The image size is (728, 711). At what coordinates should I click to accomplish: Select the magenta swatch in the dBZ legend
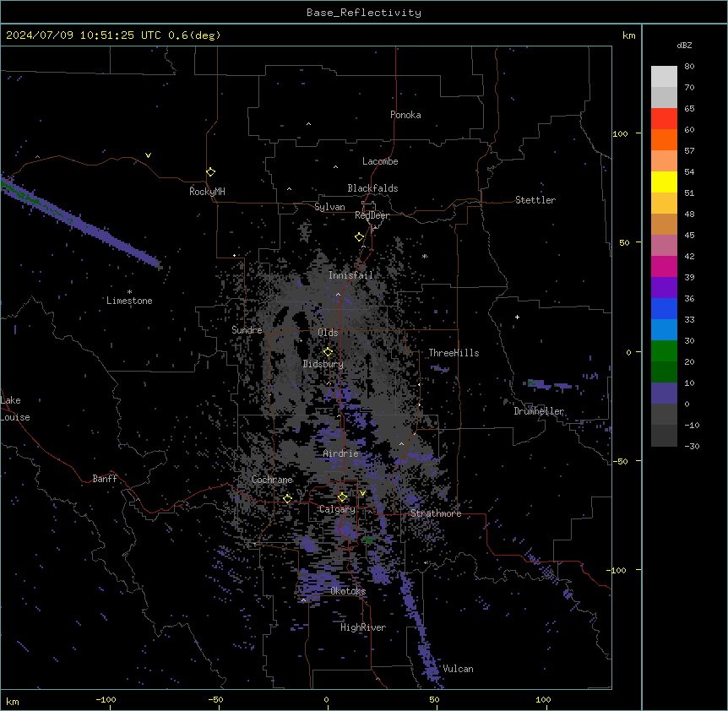[664, 266]
